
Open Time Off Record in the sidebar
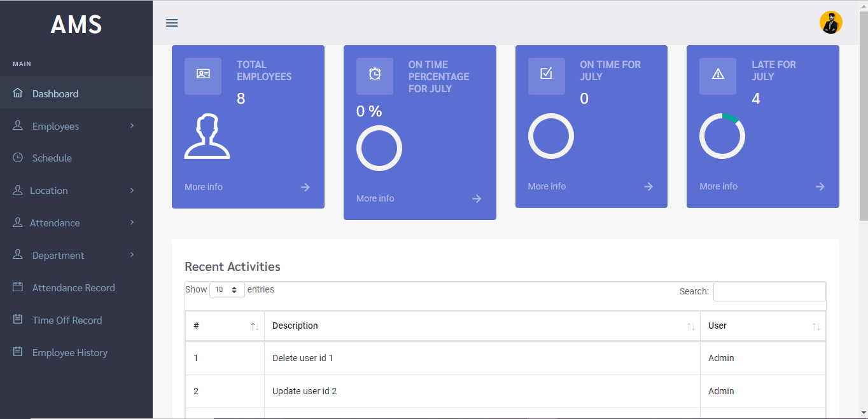(x=76, y=320)
